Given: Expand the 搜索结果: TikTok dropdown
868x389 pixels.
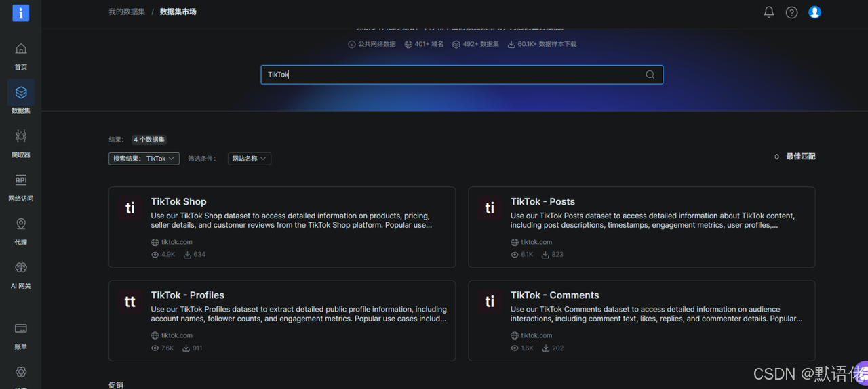Looking at the screenshot, I should [x=144, y=159].
